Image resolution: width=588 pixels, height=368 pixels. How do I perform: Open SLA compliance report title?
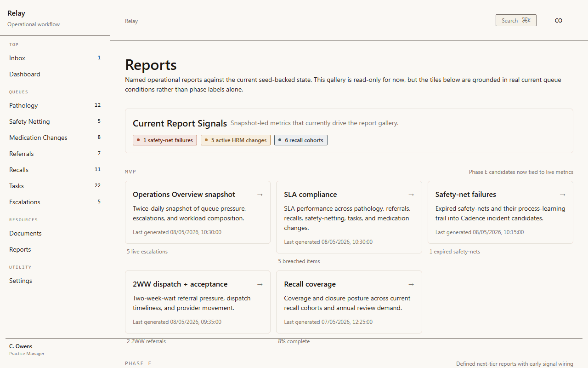pyautogui.click(x=311, y=195)
